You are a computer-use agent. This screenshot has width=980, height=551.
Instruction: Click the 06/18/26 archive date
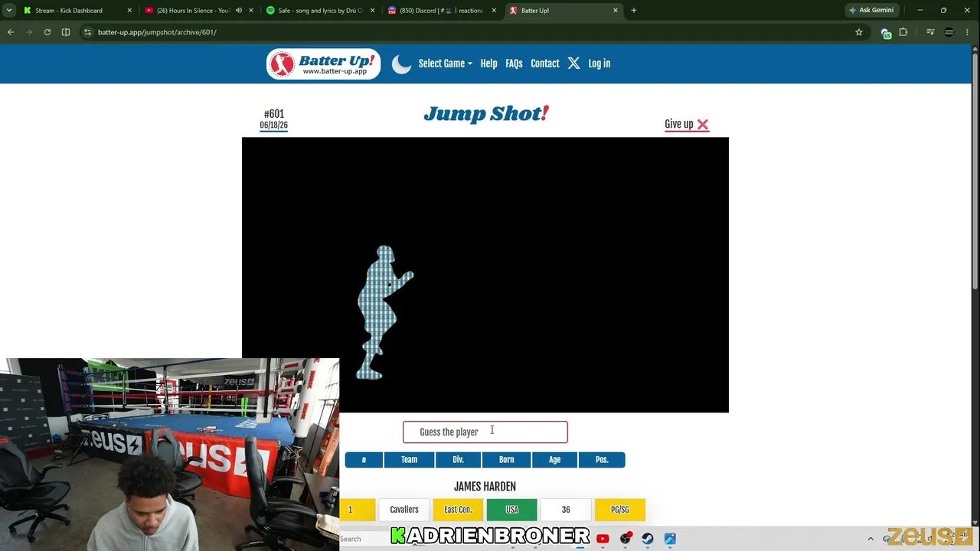(273, 126)
